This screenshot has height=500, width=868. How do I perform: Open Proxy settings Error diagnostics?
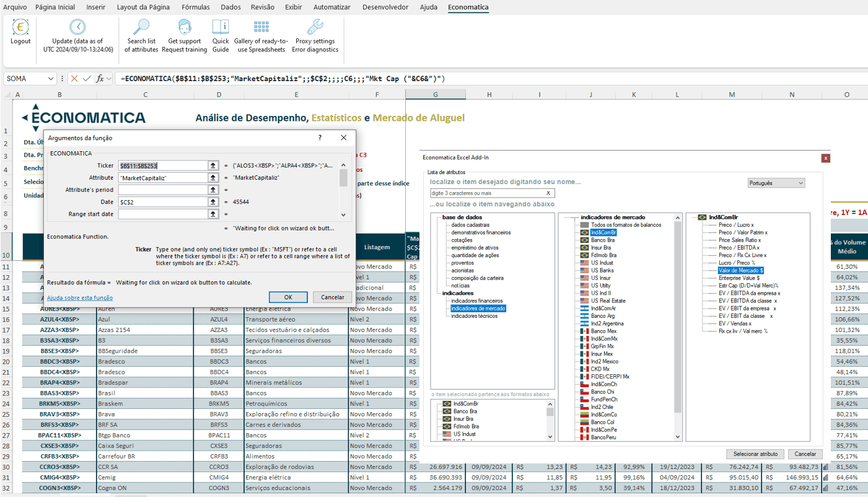tap(315, 27)
